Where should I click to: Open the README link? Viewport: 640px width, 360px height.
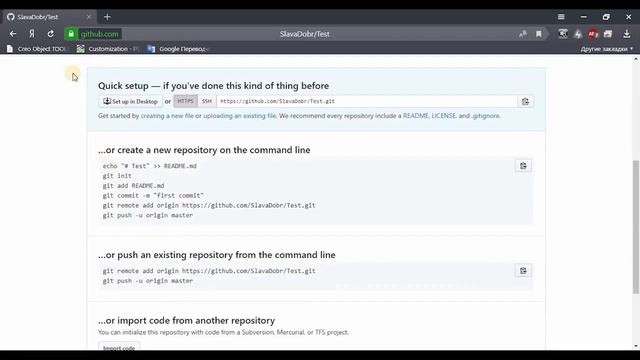(x=416, y=116)
